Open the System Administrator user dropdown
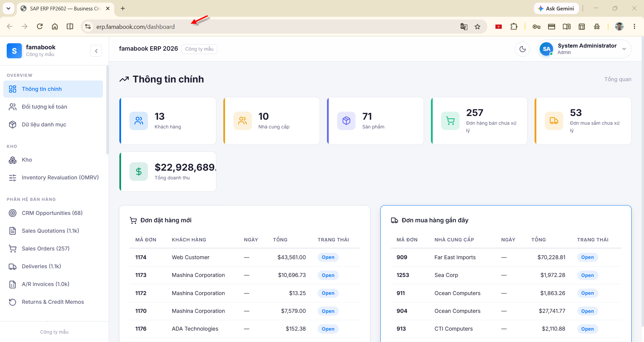The height and width of the screenshot is (342, 644). (584, 49)
